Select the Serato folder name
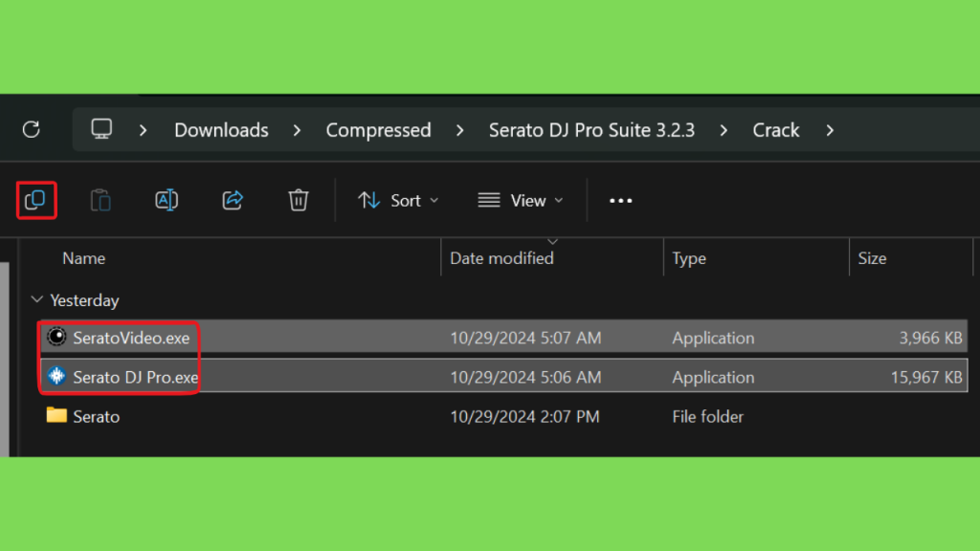Screen dimensions: 980x551 click(x=97, y=417)
